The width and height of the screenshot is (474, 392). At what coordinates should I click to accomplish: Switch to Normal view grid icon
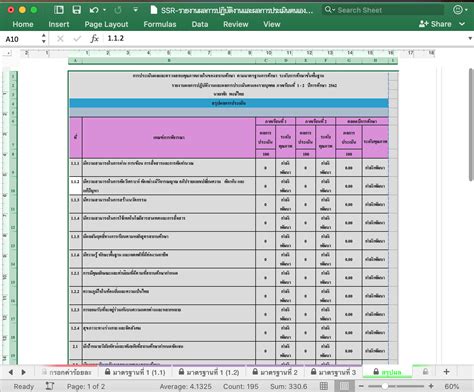324,386
